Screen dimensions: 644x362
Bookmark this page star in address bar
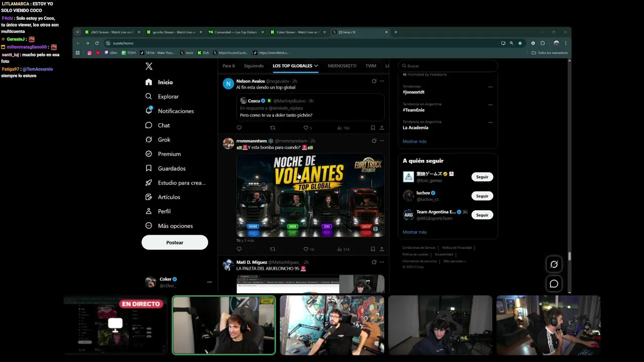pyautogui.click(x=520, y=43)
